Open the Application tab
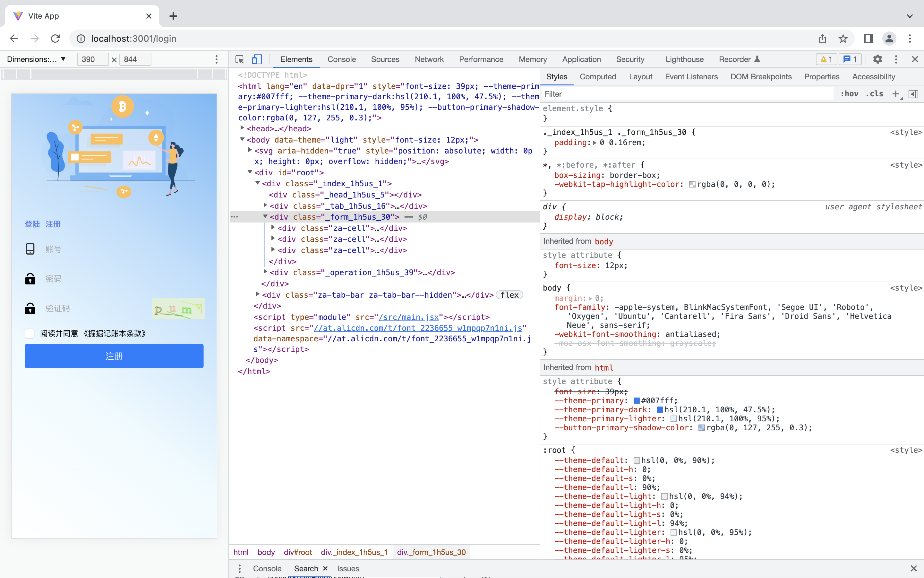The image size is (924, 578). point(581,59)
